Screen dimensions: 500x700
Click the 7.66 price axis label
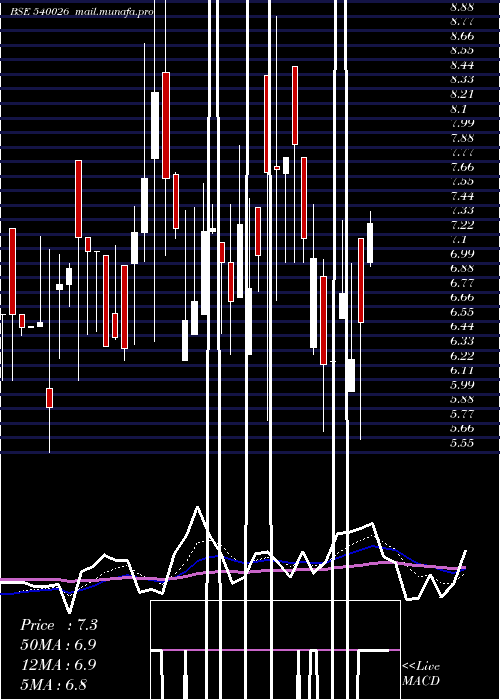[462, 167]
